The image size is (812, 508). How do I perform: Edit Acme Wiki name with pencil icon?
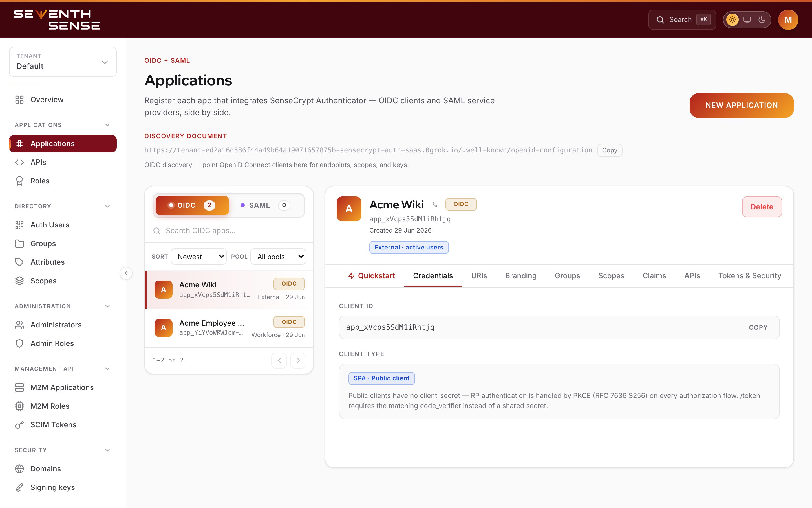click(x=434, y=205)
